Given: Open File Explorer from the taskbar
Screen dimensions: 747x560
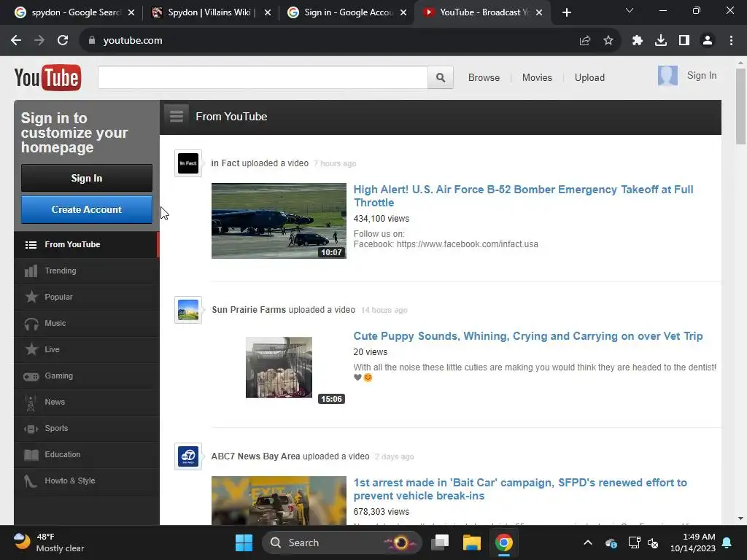Looking at the screenshot, I should click(x=472, y=542).
